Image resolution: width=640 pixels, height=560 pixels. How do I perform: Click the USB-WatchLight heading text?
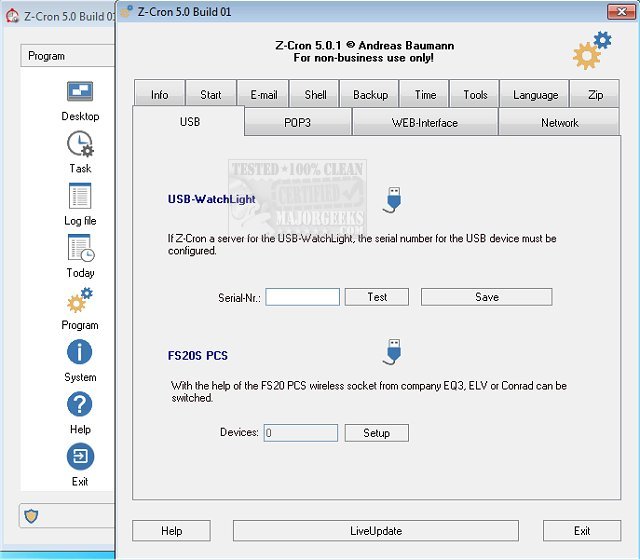click(x=211, y=199)
